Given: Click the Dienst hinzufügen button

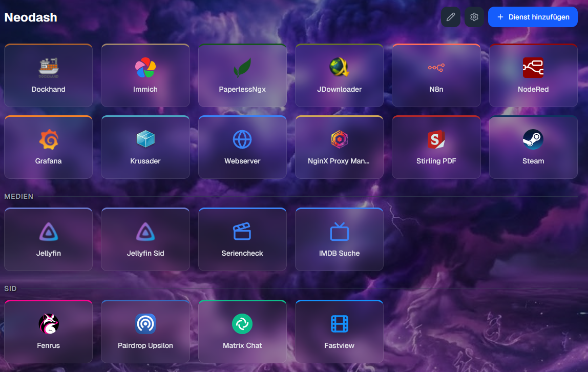Looking at the screenshot, I should tap(533, 17).
